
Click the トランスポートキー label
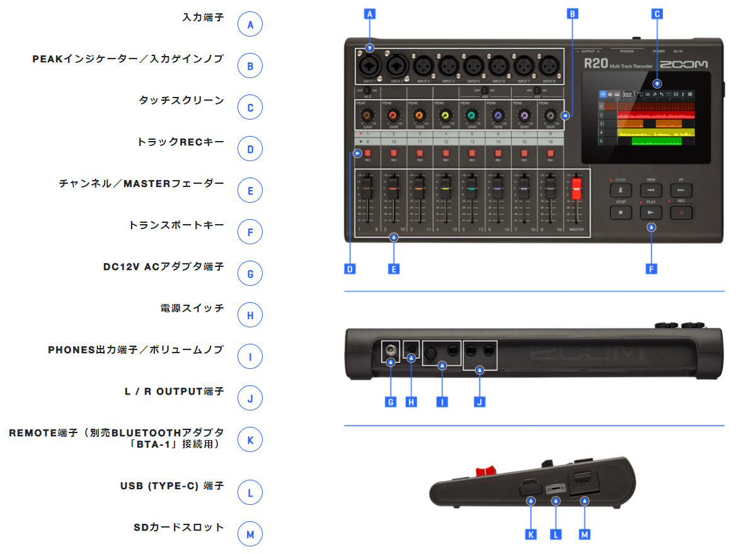pyautogui.click(x=176, y=225)
